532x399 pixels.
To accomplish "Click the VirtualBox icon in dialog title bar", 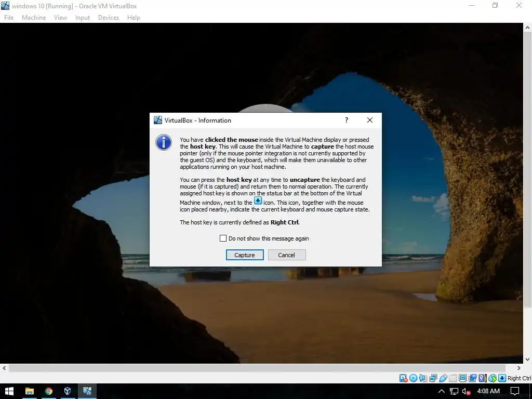I will [x=158, y=120].
